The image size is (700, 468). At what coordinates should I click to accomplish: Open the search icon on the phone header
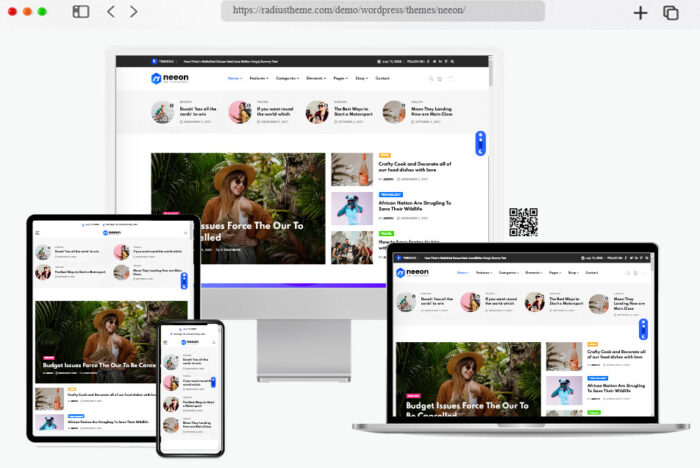coord(214,342)
